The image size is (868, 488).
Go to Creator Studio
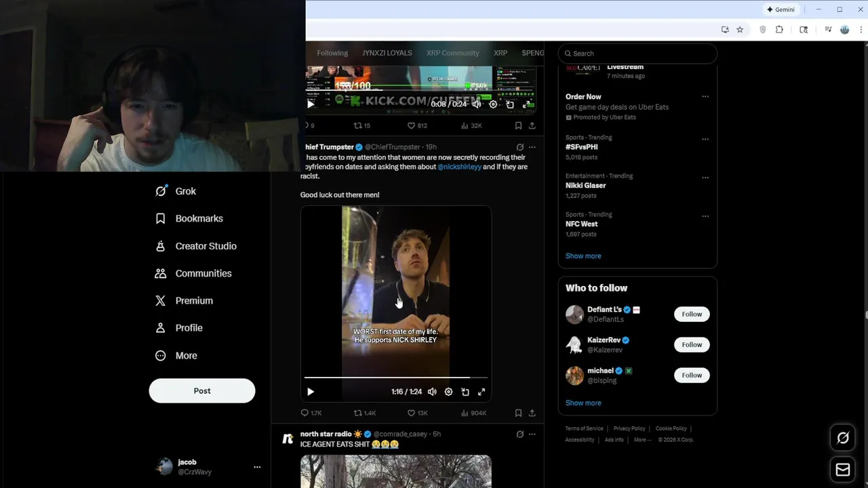point(196,246)
